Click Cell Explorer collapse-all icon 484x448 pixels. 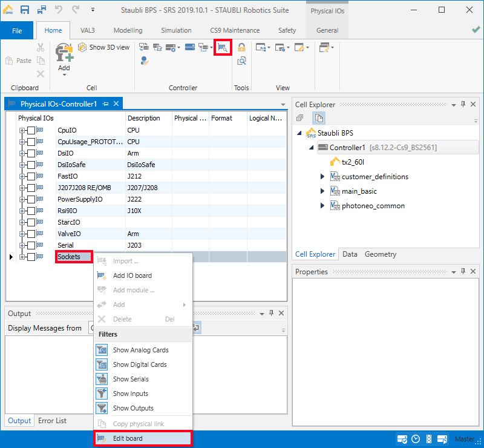click(x=299, y=118)
